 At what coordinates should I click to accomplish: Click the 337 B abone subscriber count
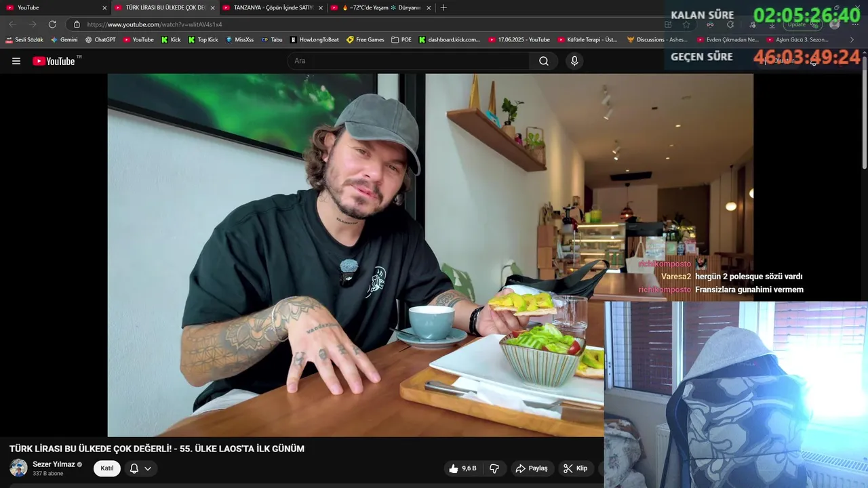click(x=48, y=474)
